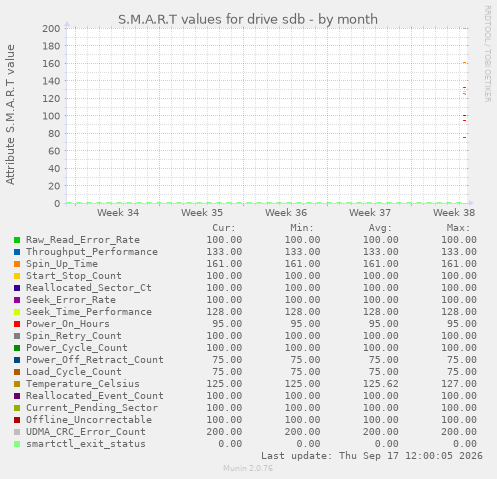Image resolution: width=497 pixels, height=479 pixels.
Task: Click Throughput_Performance Cur value 133.00
Action: click(x=224, y=252)
